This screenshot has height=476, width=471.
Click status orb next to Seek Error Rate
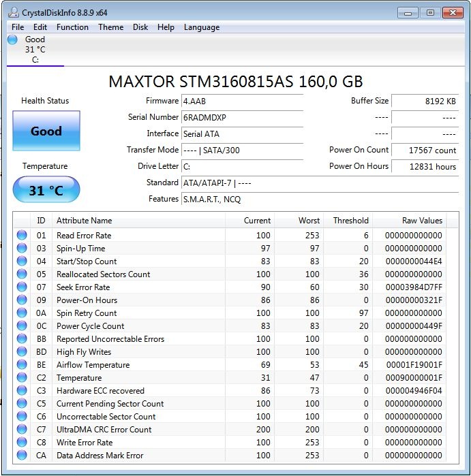tap(22, 287)
